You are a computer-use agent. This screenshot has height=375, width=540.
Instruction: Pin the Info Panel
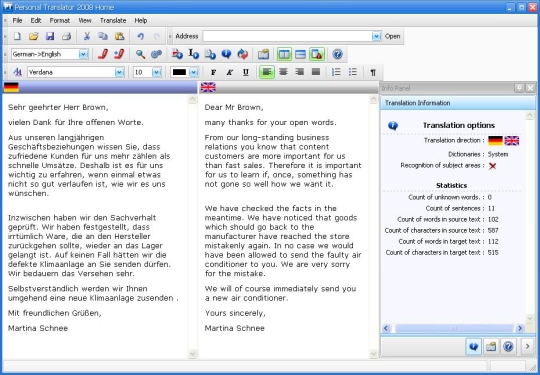click(x=519, y=88)
